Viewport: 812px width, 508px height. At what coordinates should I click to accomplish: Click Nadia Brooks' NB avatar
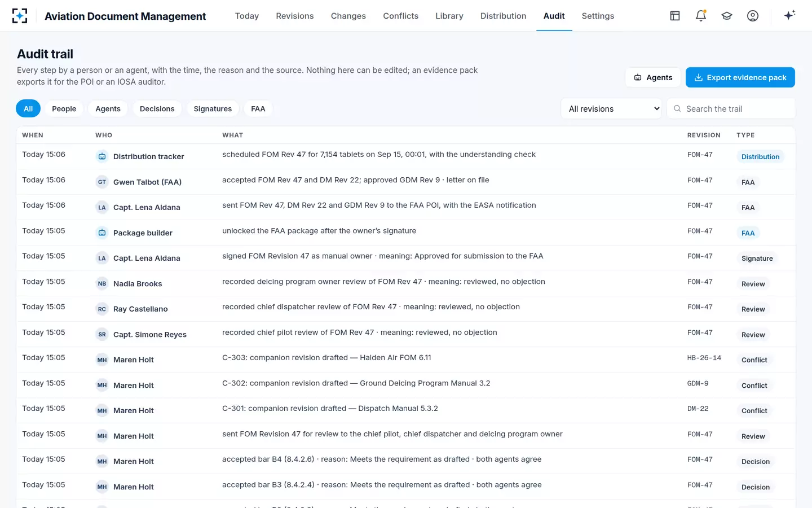(102, 283)
